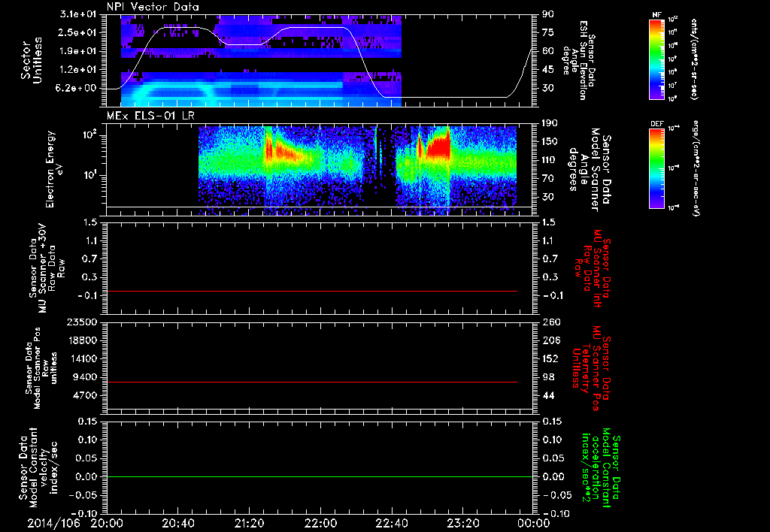Click the 206 telemetry tick value
770x532 pixels.
[x=550, y=340]
